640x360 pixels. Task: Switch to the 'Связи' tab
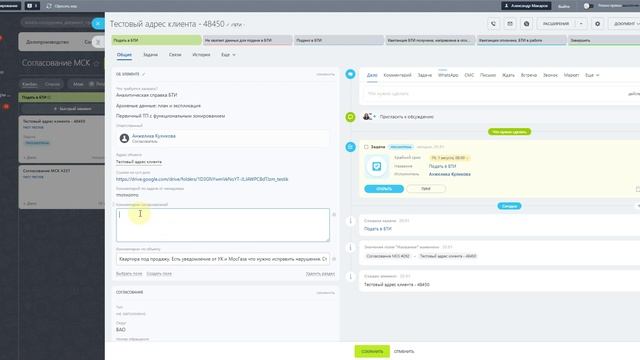tap(175, 55)
